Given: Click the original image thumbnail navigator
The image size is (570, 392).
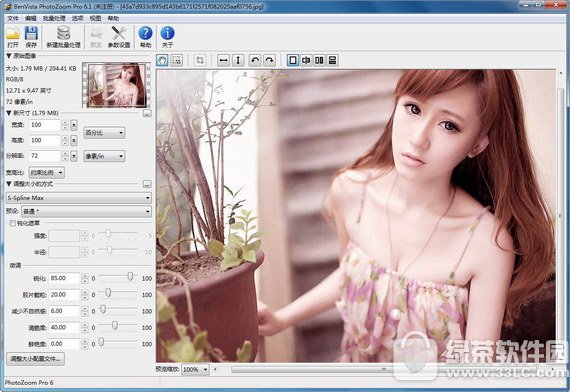Looking at the screenshot, I should pos(116,85).
